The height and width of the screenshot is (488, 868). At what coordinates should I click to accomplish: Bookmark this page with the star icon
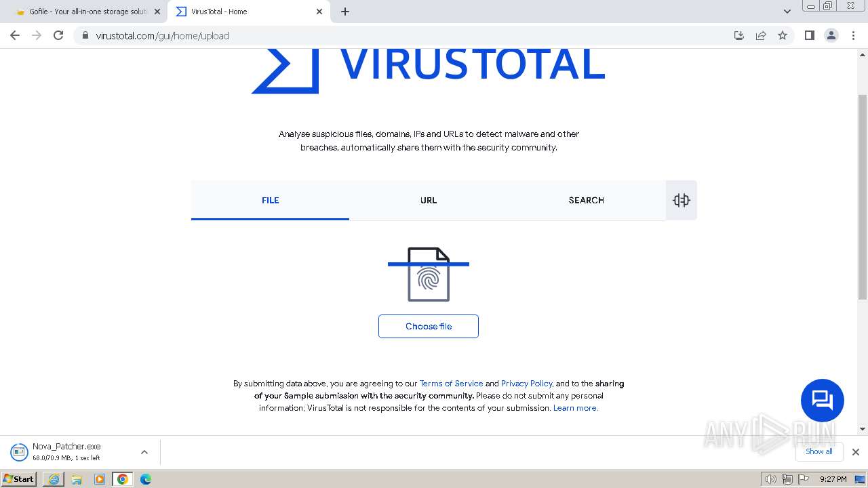tap(783, 35)
